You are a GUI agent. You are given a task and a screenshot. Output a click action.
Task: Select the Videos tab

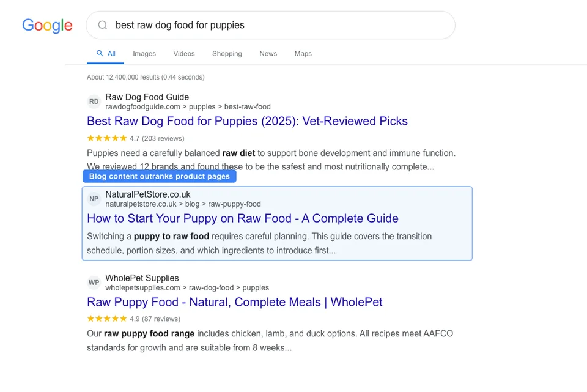183,54
